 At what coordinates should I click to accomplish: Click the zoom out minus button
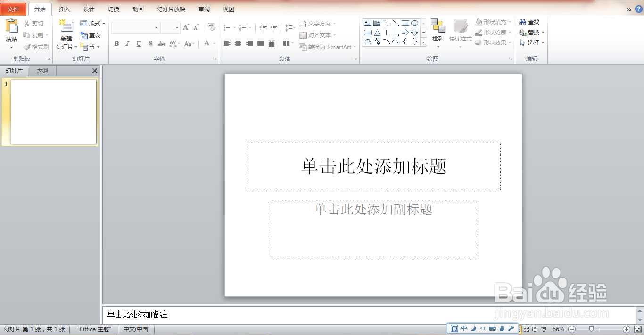[572, 329]
